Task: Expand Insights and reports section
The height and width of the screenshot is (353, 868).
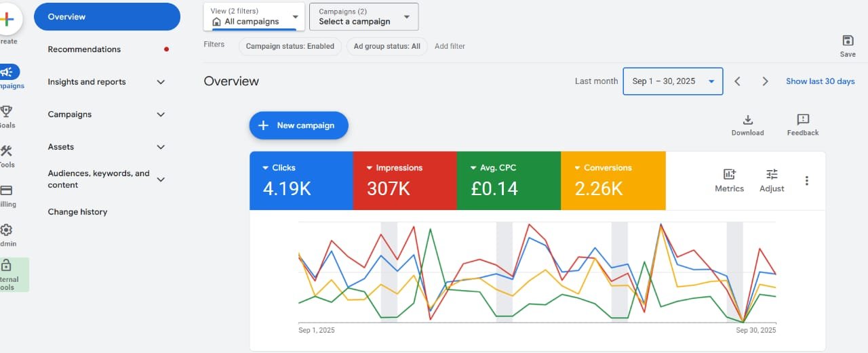Action: coord(161,82)
